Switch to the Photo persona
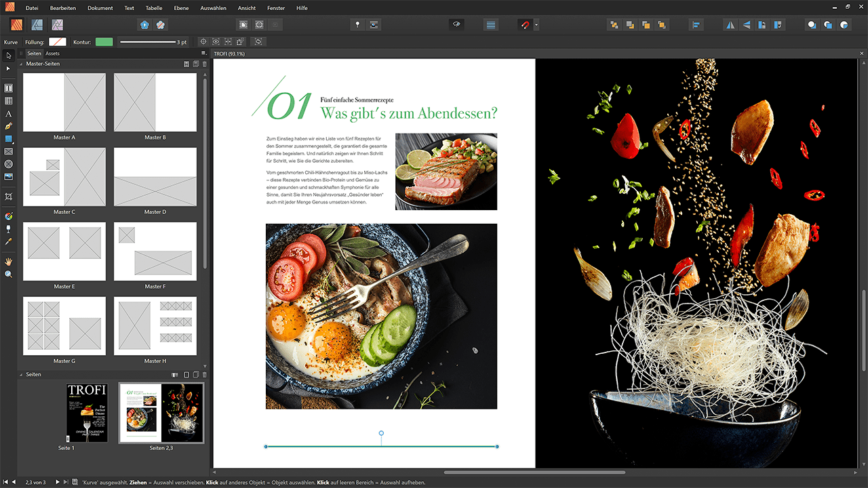 [58, 25]
